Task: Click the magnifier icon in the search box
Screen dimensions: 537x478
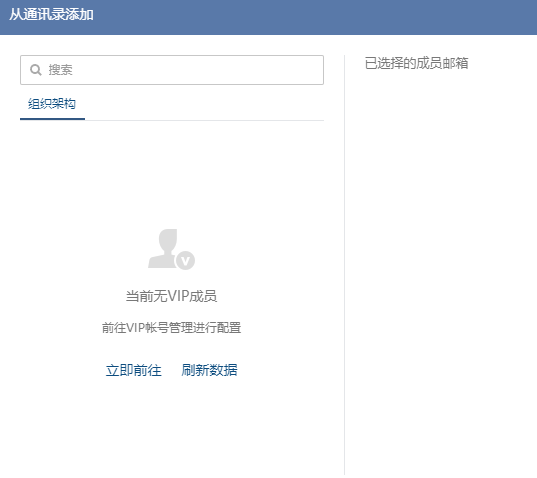Action: tap(36, 70)
